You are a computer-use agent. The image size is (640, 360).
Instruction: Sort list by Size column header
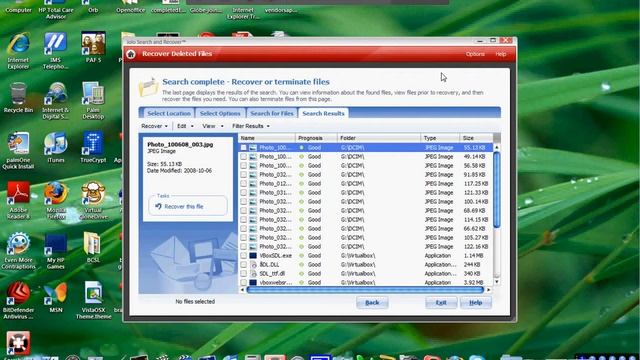[476, 138]
